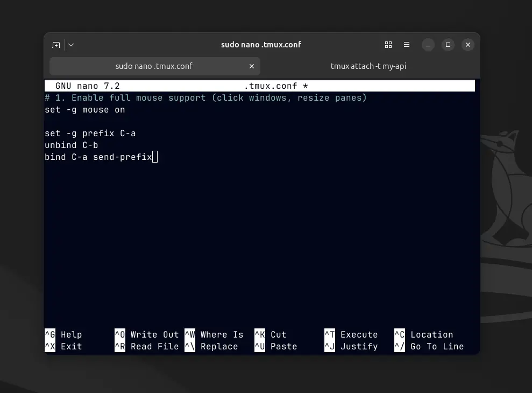Place cursor on 'unbind C-b' line

[x=71, y=145]
